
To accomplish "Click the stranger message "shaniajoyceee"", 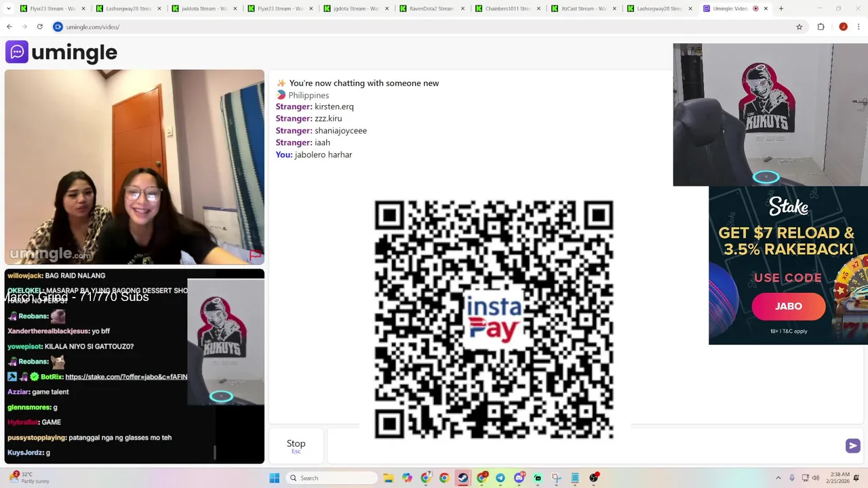I will pyautogui.click(x=340, y=131).
